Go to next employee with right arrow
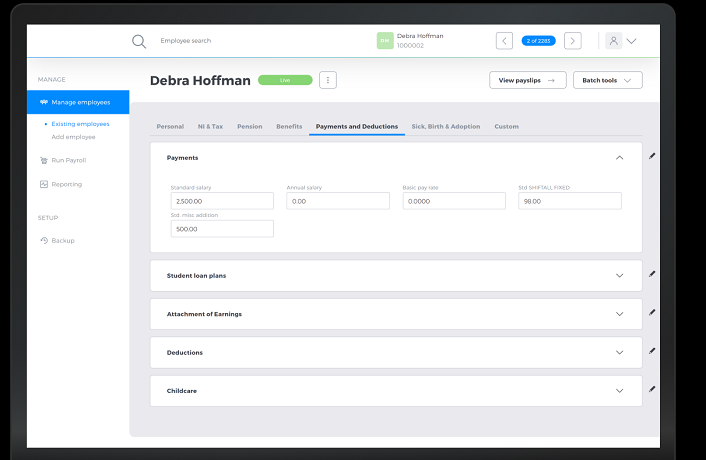 point(572,41)
